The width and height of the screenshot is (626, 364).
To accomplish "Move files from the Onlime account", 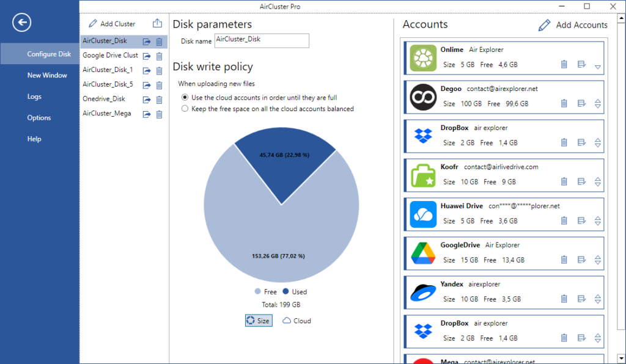I will click(581, 64).
